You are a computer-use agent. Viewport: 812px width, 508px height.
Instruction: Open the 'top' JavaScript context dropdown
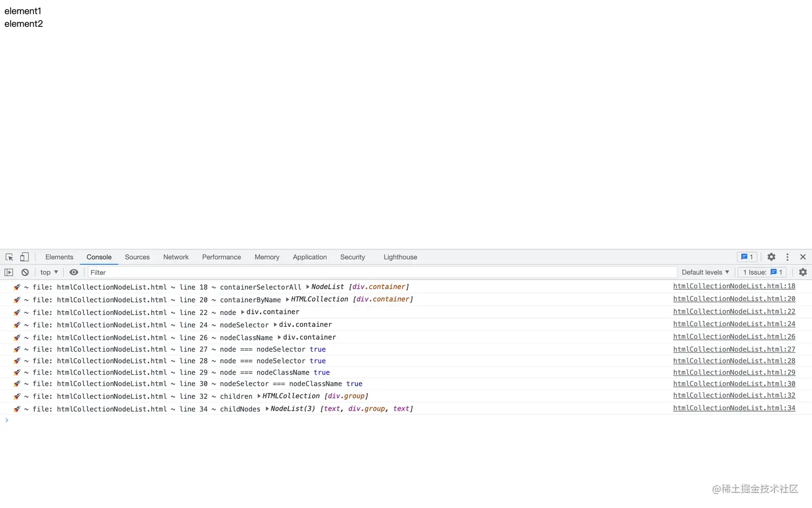[49, 273]
